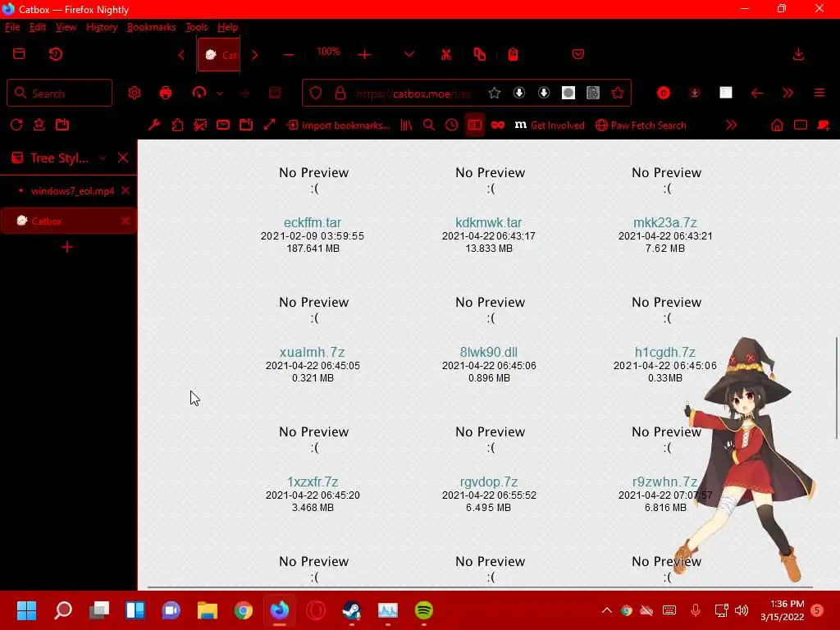Click the Copy icon
840x630 pixels.
point(479,54)
